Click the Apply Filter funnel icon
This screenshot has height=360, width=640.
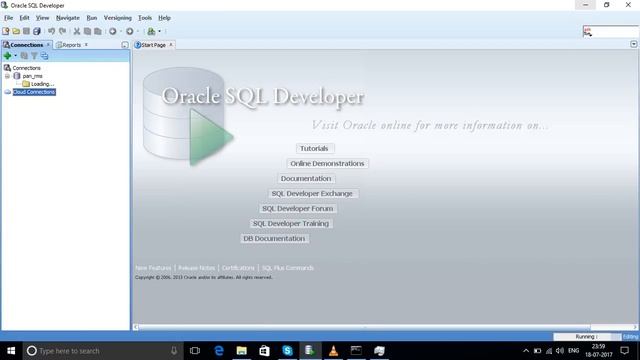click(34, 56)
